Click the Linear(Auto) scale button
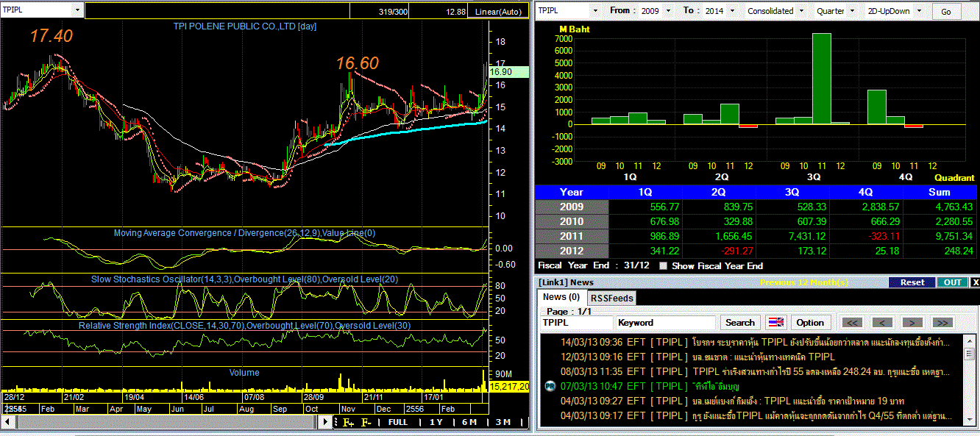The width and height of the screenshot is (980, 436). [500, 12]
